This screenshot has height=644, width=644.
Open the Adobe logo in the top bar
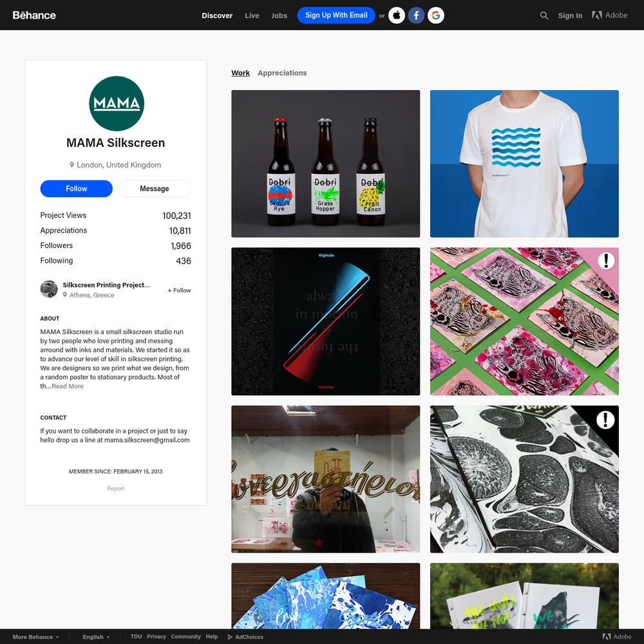point(609,15)
